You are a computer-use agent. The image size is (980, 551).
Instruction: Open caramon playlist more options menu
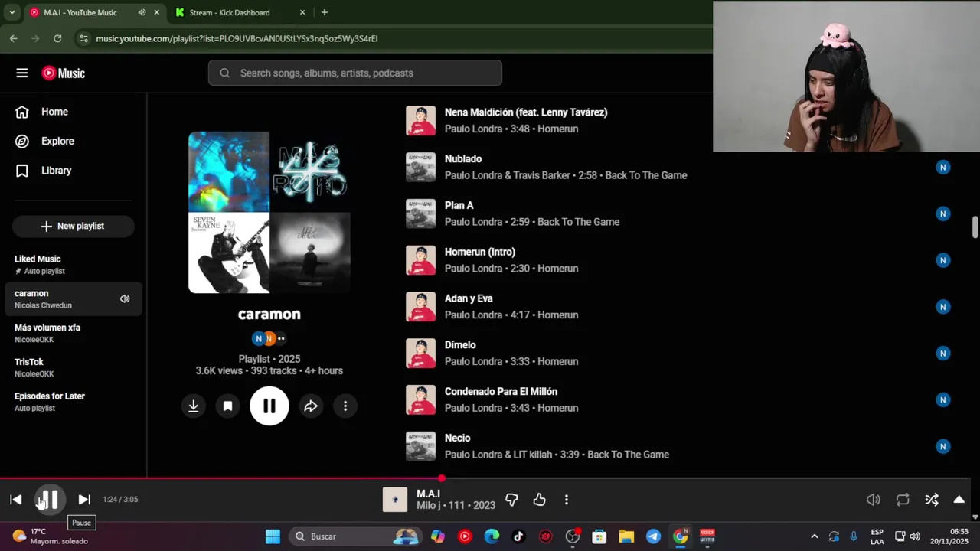345,406
